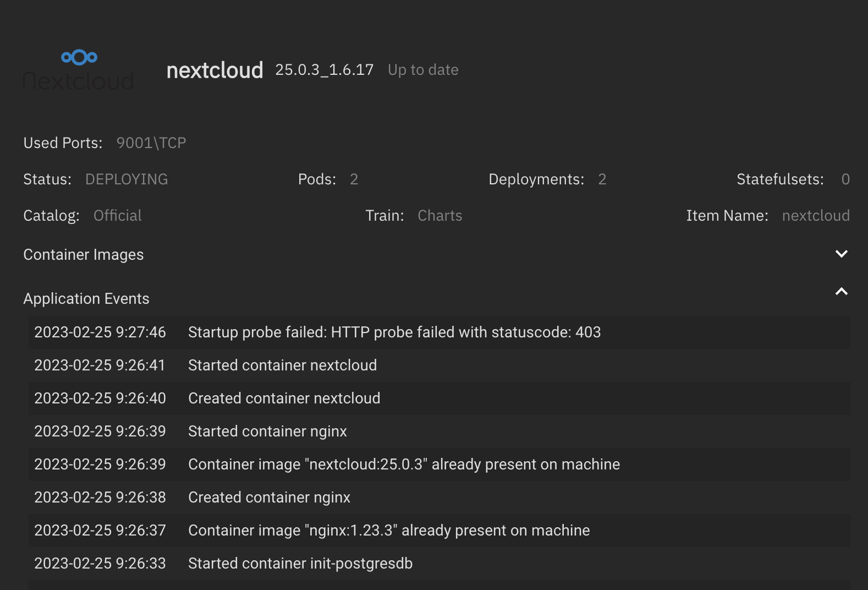Click the timestamp 2023-02-25 9:26:37
The image size is (868, 590).
coord(100,531)
